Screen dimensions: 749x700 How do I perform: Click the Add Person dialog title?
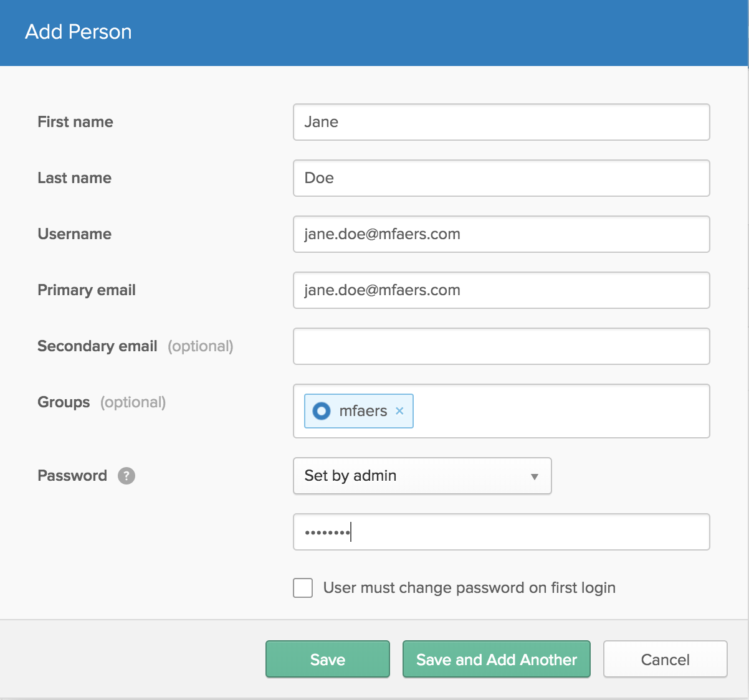[79, 32]
